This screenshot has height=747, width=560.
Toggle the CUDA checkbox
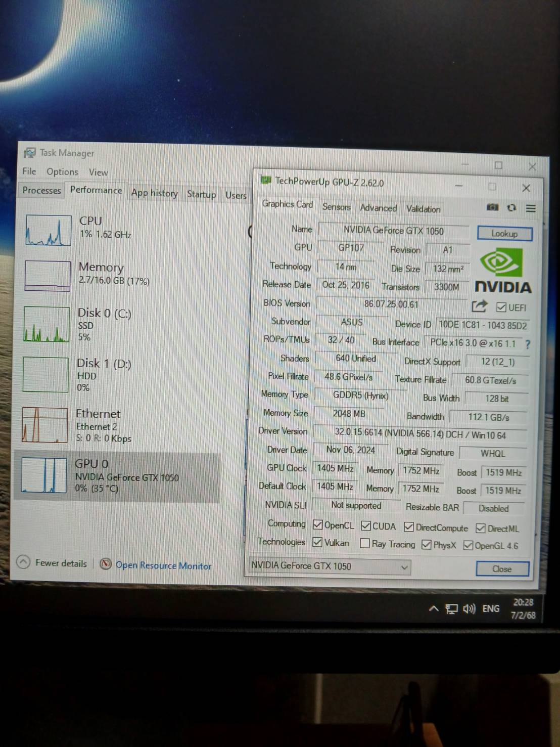pos(366,526)
